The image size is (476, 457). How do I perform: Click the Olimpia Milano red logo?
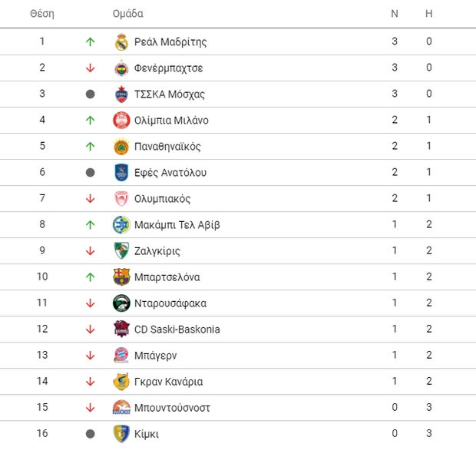pyautogui.click(x=121, y=121)
